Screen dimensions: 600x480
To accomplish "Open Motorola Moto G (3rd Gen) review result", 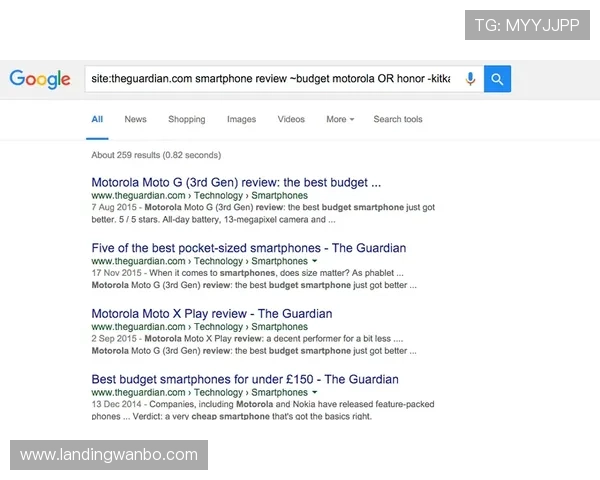I will pyautogui.click(x=236, y=183).
